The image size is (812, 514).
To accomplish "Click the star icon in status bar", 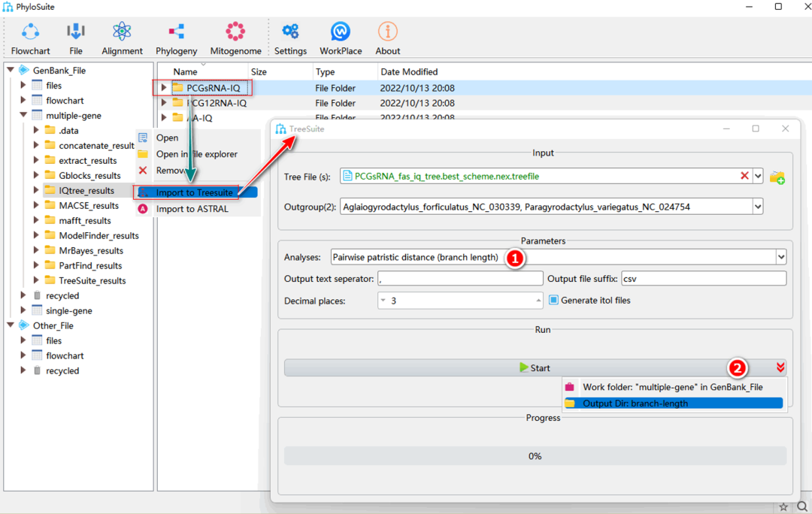I will (x=783, y=506).
